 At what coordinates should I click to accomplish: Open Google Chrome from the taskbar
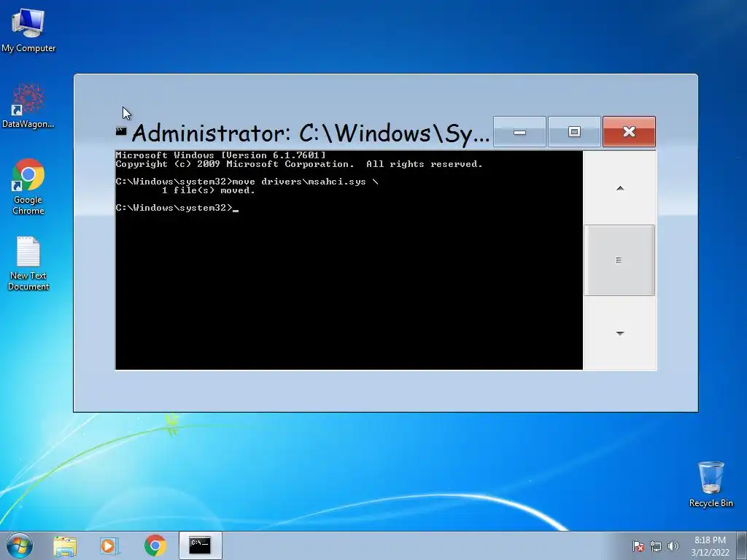(x=155, y=545)
